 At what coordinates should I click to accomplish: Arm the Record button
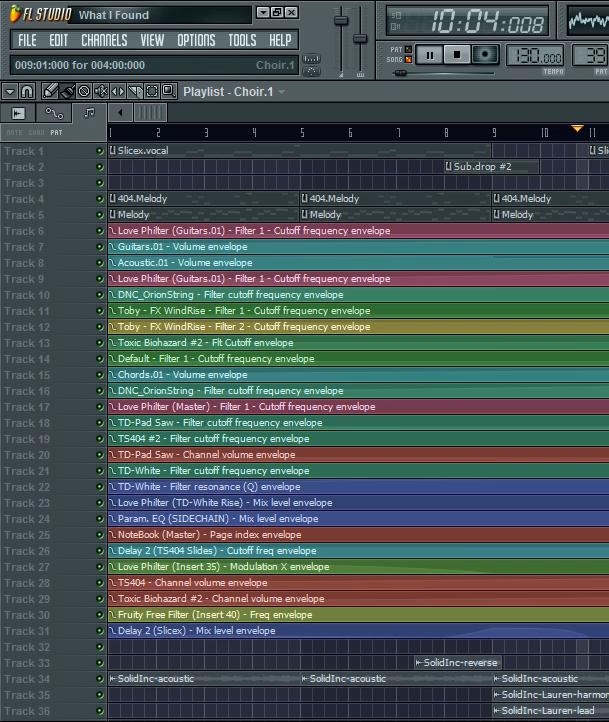pyautogui.click(x=485, y=55)
